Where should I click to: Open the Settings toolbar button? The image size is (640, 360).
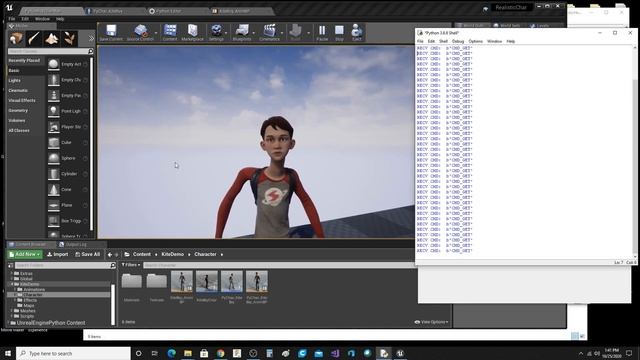[x=216, y=32]
